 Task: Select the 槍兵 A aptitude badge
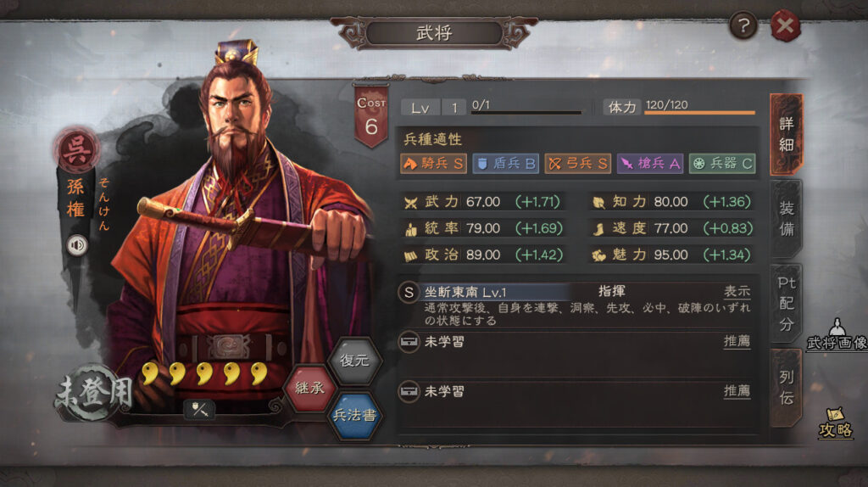650,164
